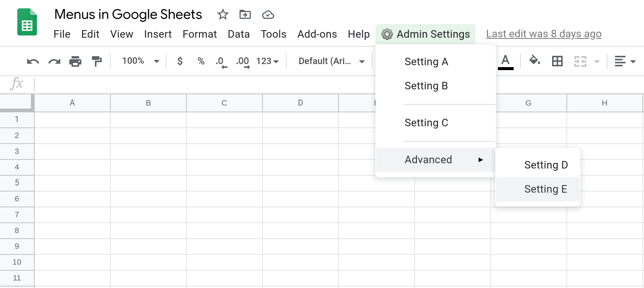Format as percent
Screen dimensions: 644x288
[x=201, y=61]
